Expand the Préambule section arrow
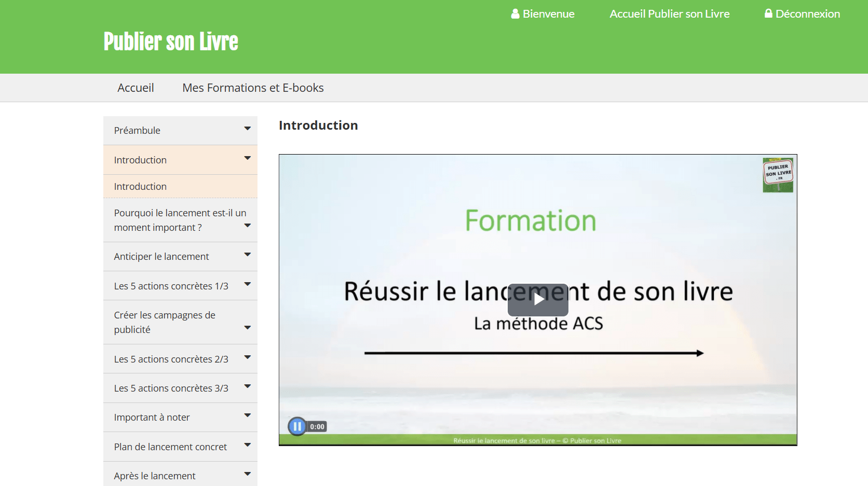This screenshot has width=868, height=486. point(248,129)
